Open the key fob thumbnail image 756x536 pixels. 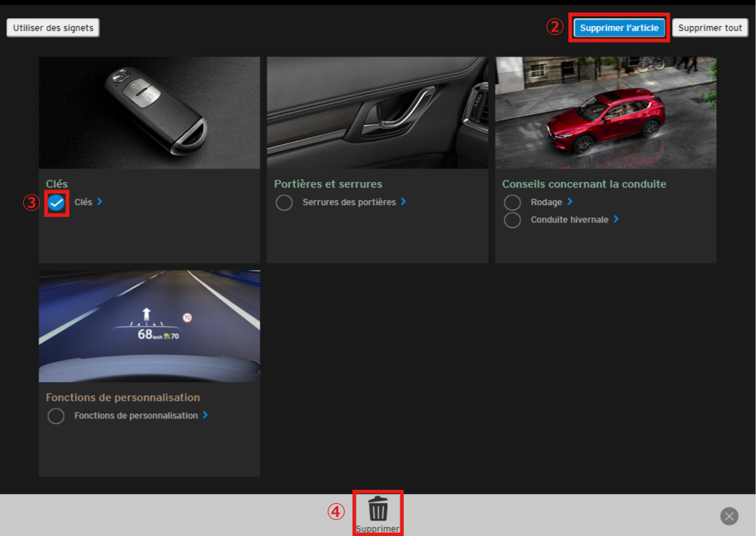(x=149, y=113)
